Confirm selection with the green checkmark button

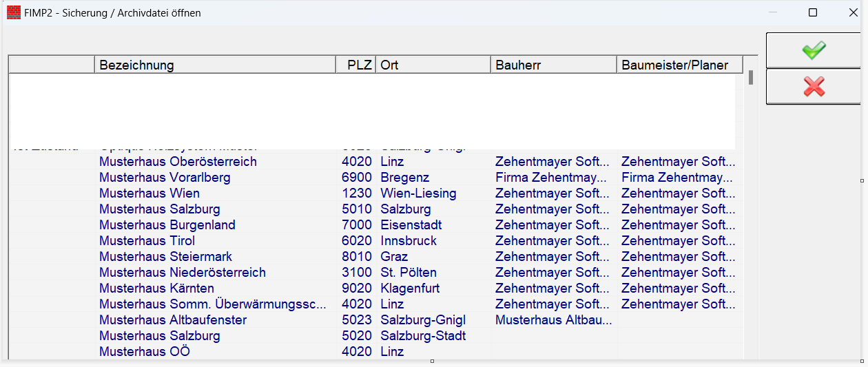coord(814,50)
